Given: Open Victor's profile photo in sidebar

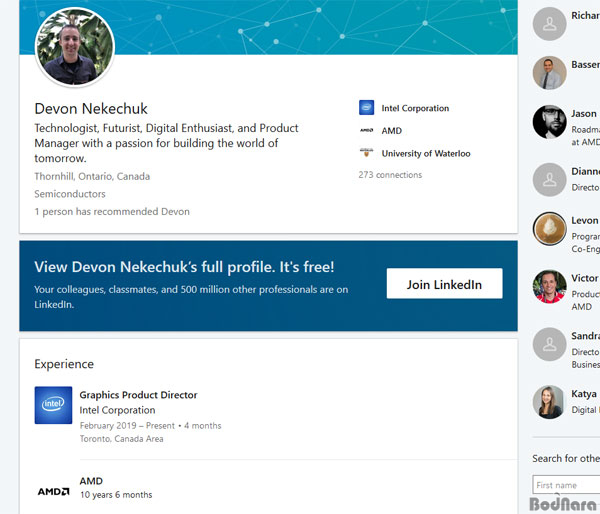Looking at the screenshot, I should [549, 286].
